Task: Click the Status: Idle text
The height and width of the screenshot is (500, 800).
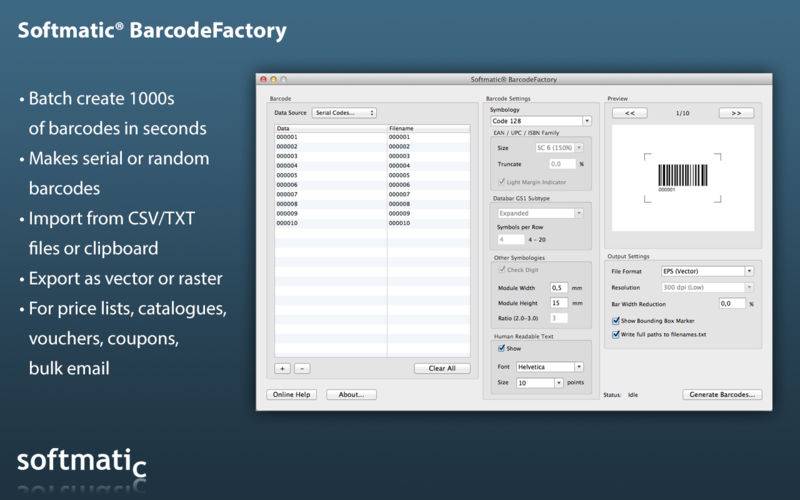Action: coord(620,395)
